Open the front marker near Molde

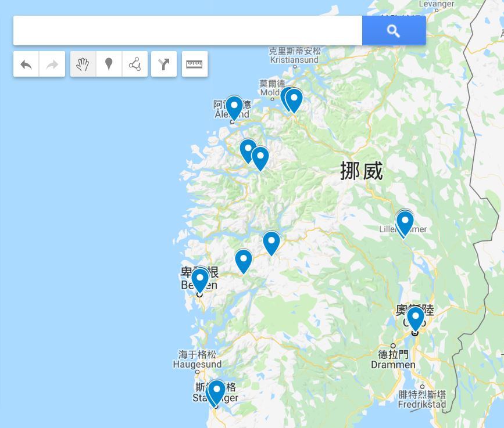pos(294,100)
